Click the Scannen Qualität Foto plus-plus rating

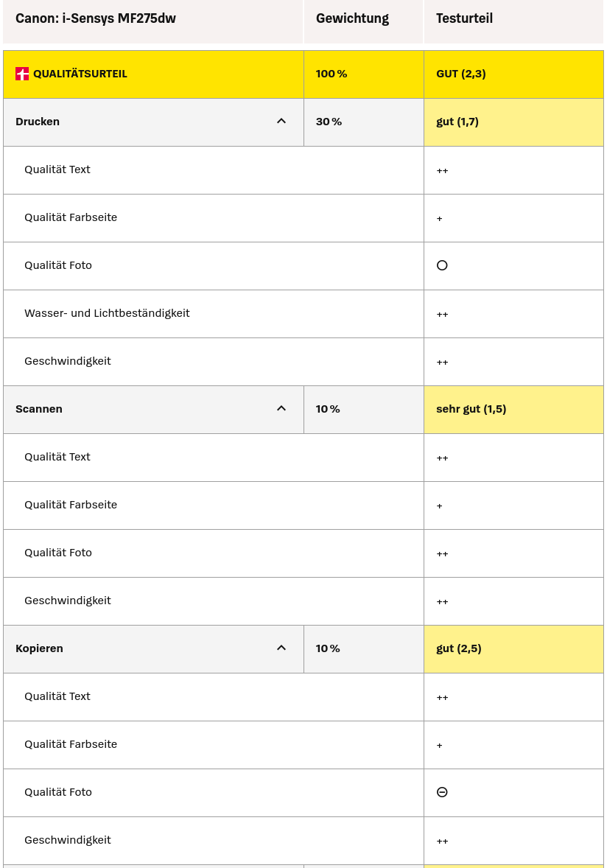[442, 554]
